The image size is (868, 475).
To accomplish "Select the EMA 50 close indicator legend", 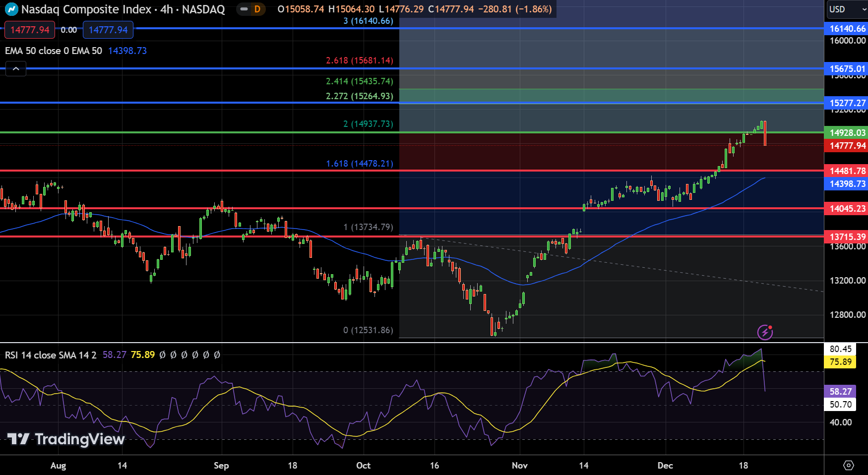I will click(x=54, y=51).
